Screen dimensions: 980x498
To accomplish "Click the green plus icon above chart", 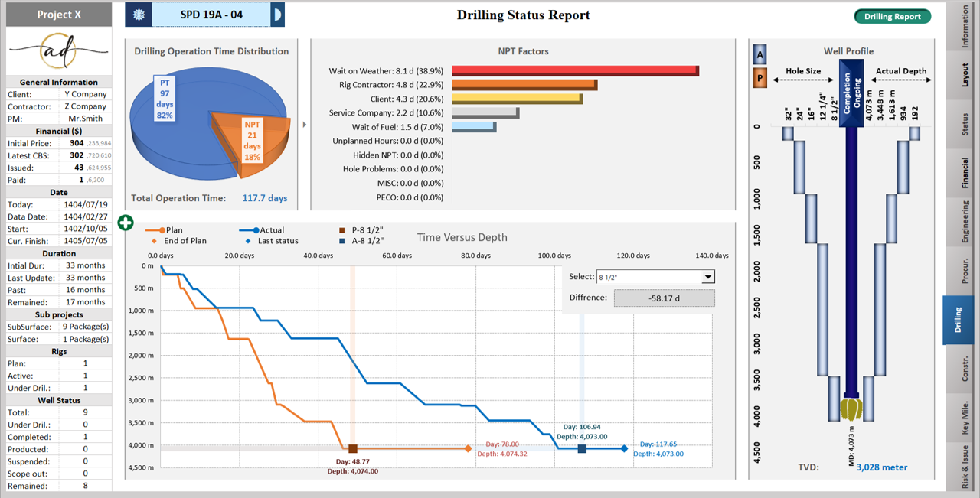I will (126, 223).
